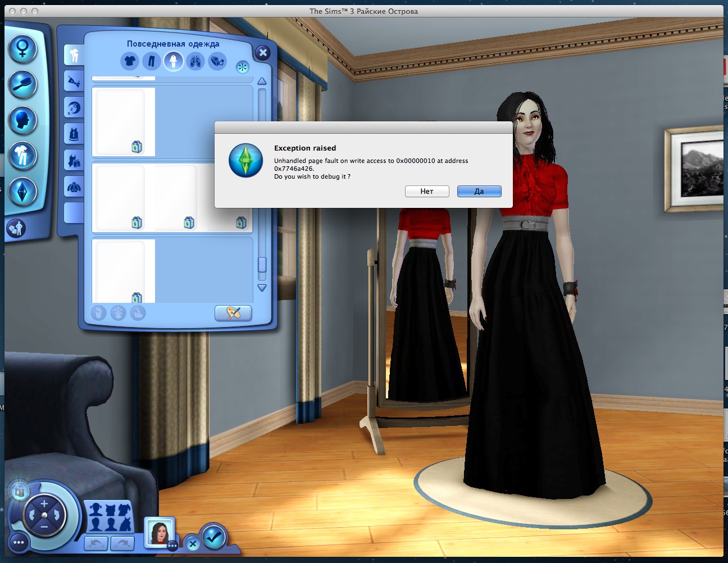Show Tops shirt subcategory
This screenshot has height=563, width=728.
point(129,61)
